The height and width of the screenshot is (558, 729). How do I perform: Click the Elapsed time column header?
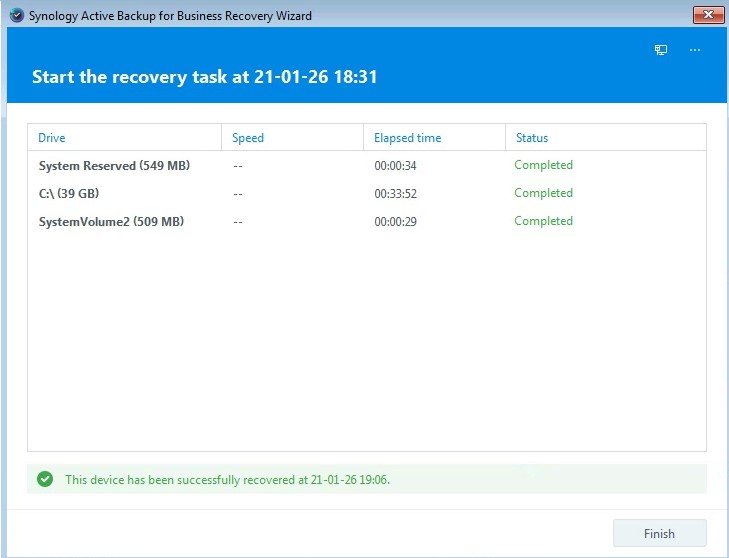click(434, 138)
